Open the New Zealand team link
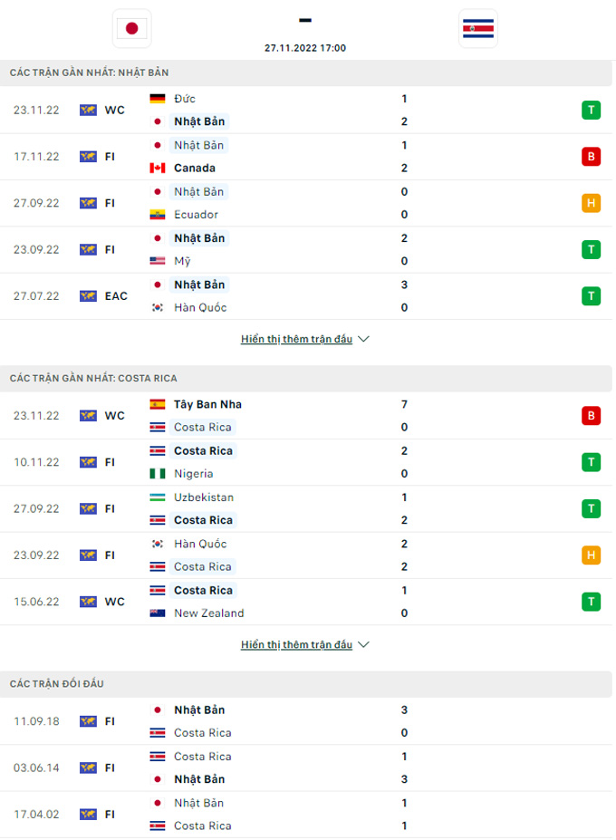 tap(208, 613)
